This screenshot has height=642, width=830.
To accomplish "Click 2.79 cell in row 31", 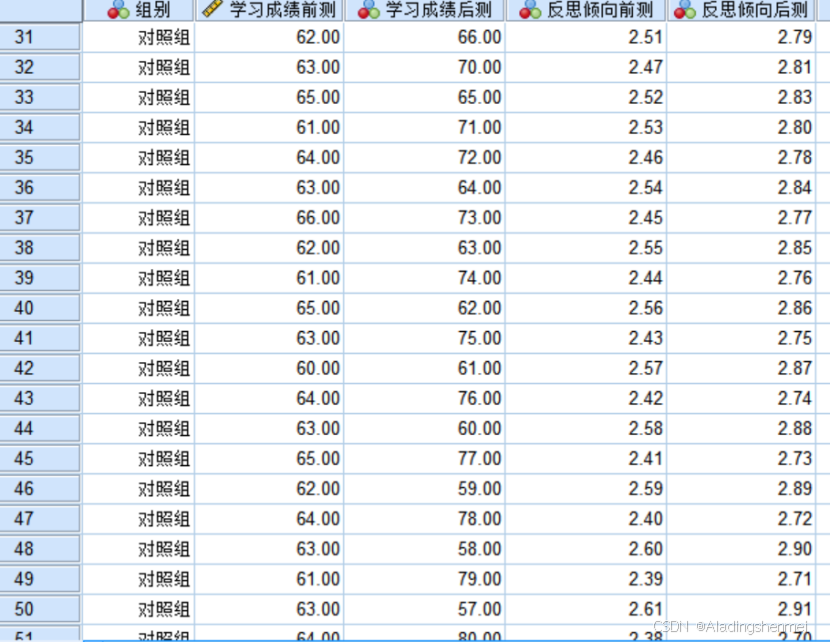I will pos(742,37).
